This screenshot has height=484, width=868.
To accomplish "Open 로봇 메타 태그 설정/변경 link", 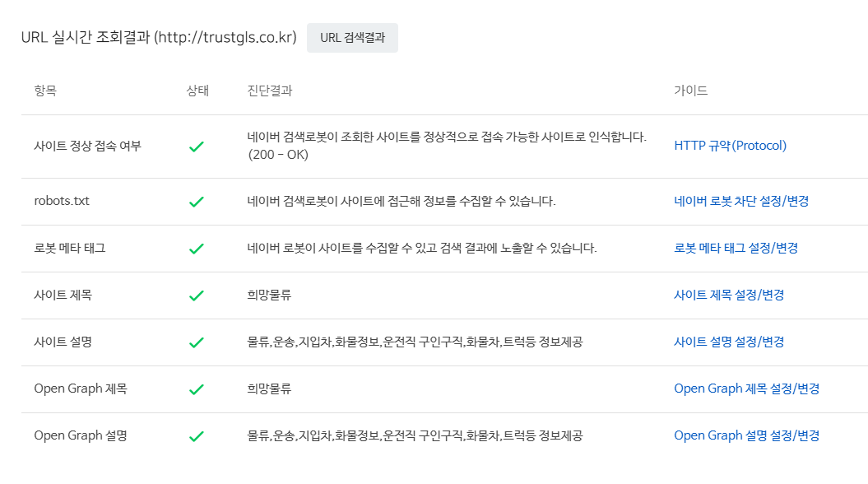I will [736, 248].
